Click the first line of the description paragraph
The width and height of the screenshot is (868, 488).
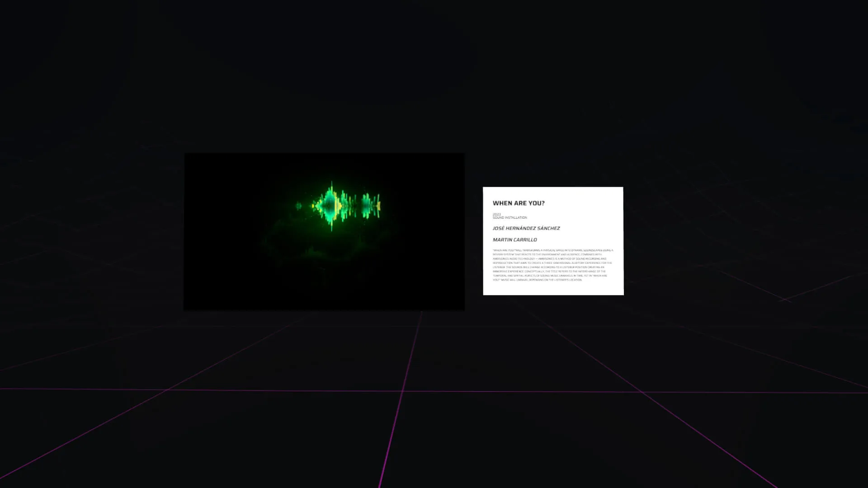coord(552,250)
